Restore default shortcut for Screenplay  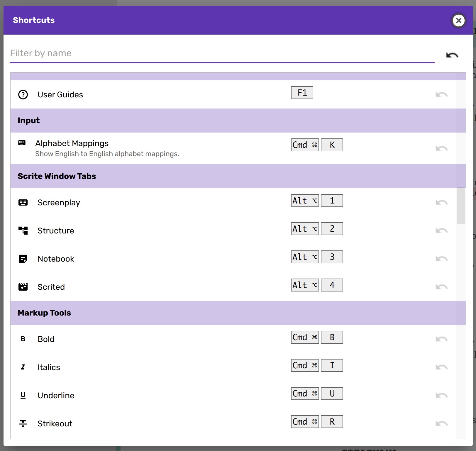coord(441,202)
